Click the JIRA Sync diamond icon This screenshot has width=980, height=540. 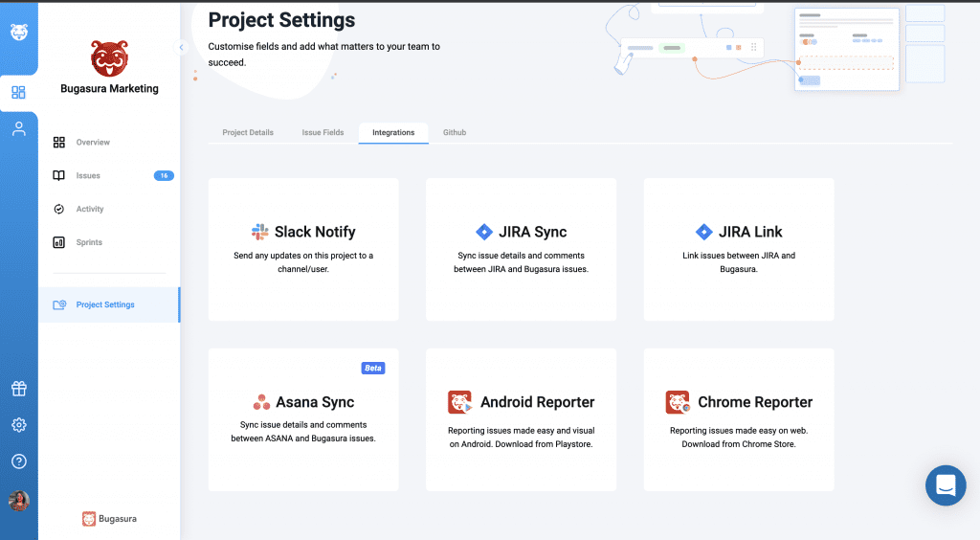click(x=483, y=232)
